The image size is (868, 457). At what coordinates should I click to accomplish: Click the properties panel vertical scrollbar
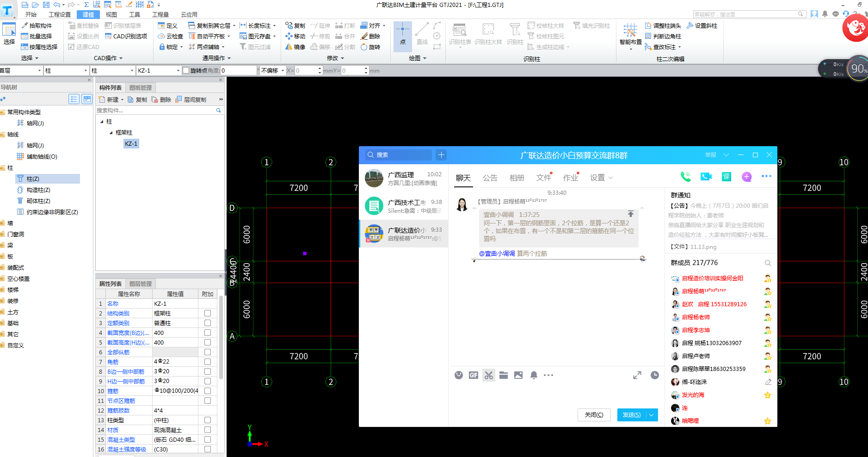coord(221,338)
